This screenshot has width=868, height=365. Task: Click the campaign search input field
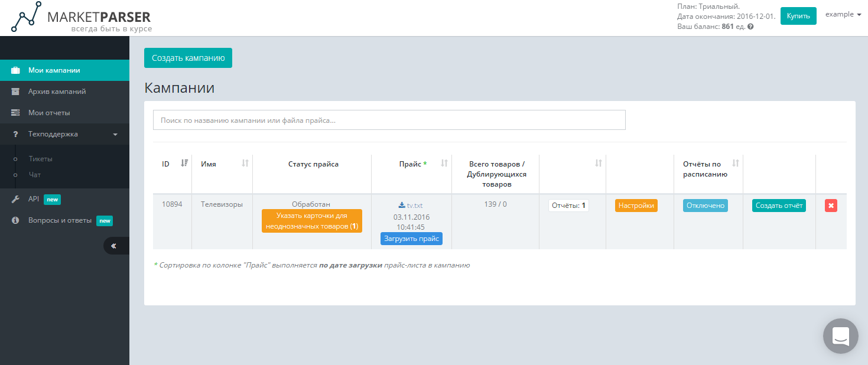[389, 119]
